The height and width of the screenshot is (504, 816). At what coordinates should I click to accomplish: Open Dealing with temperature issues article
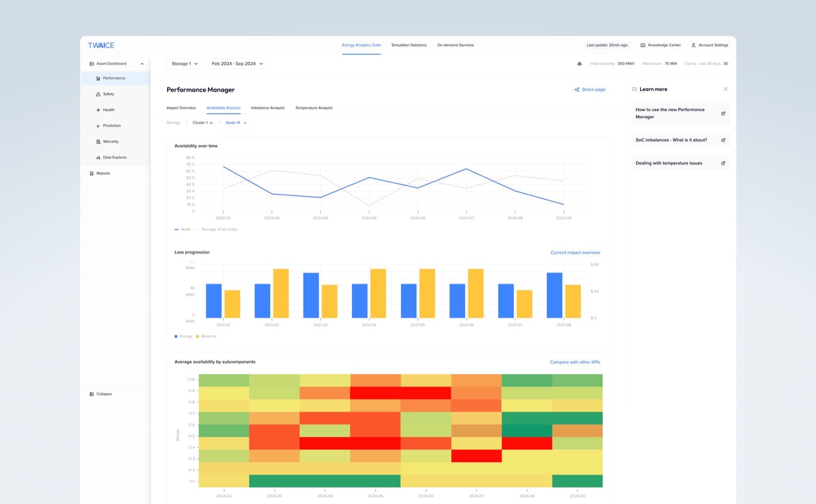(681, 163)
